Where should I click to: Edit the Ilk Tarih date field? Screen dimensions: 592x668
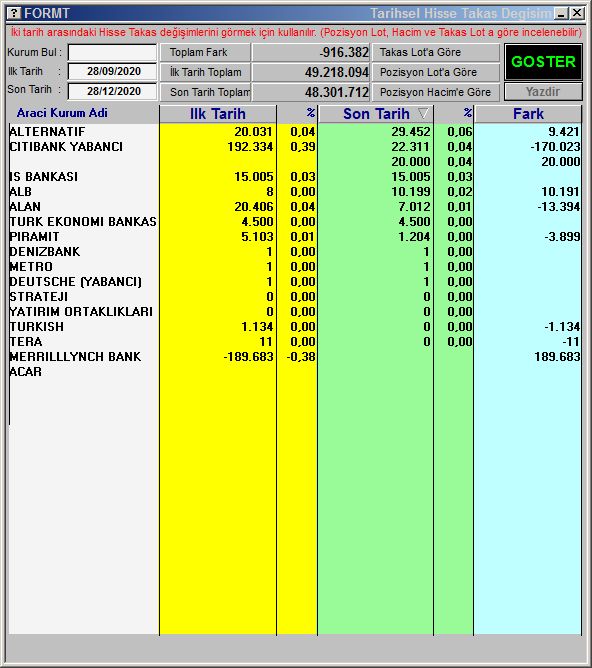(x=112, y=71)
